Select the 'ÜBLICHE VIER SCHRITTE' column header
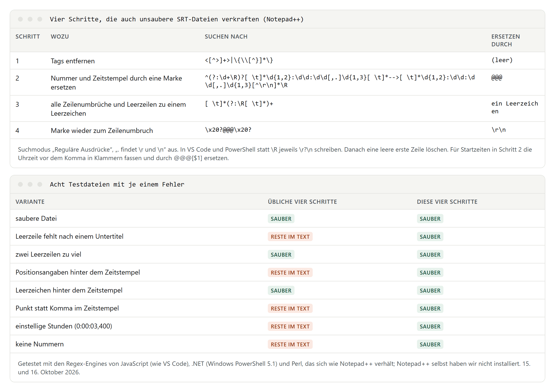Image resolution: width=555 pixels, height=392 pixels. tap(302, 202)
